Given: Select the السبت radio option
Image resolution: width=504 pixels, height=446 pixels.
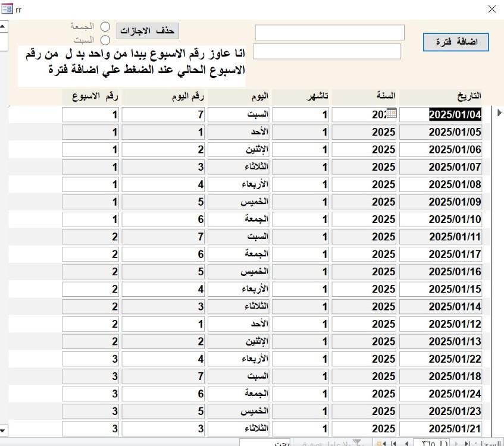Looking at the screenshot, I should click(105, 40).
